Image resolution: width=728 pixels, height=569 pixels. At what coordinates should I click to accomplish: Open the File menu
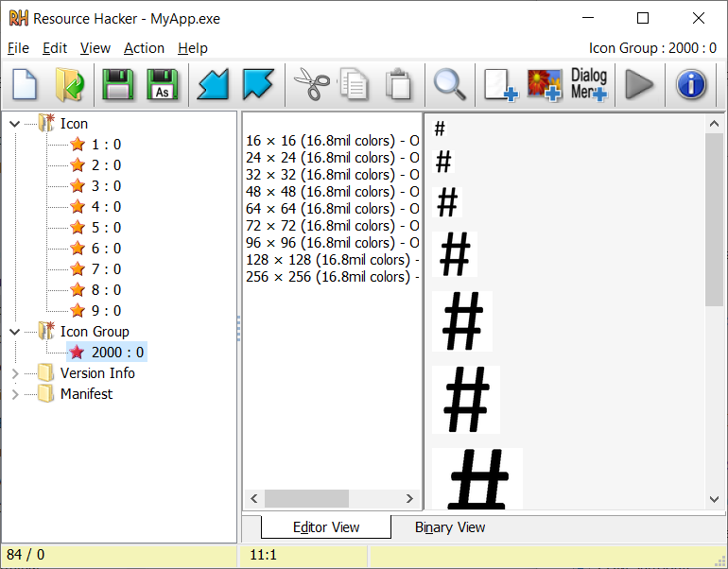click(18, 48)
